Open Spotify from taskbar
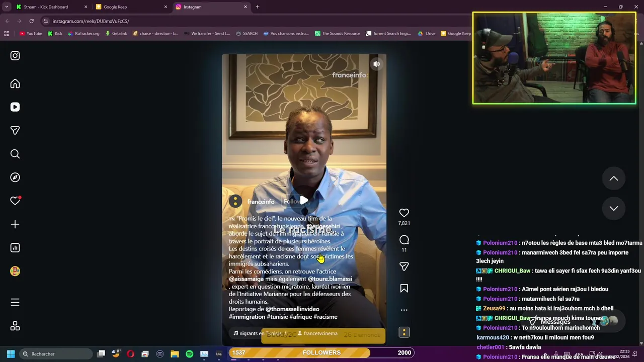This screenshot has height=362, width=644. coord(189,354)
